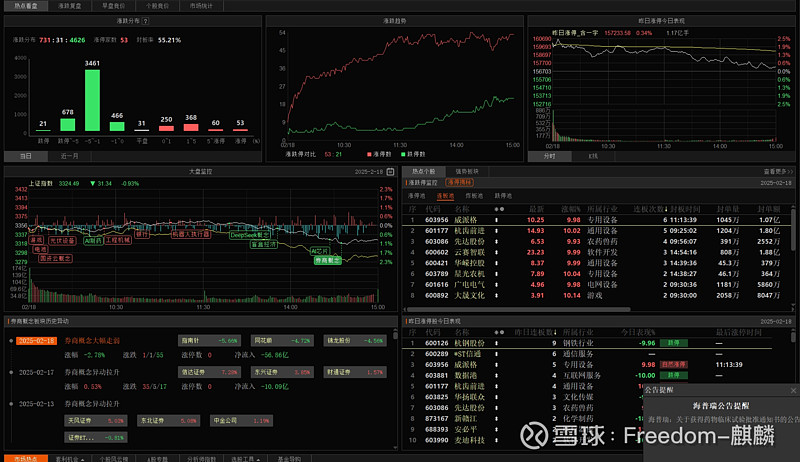Click the 光伏设备 tag on index chart

tap(62, 240)
